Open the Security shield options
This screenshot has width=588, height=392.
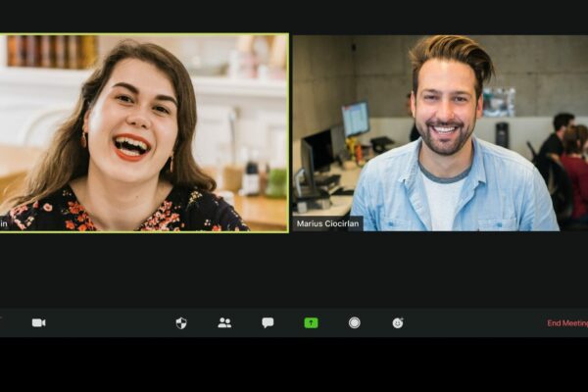(181, 322)
